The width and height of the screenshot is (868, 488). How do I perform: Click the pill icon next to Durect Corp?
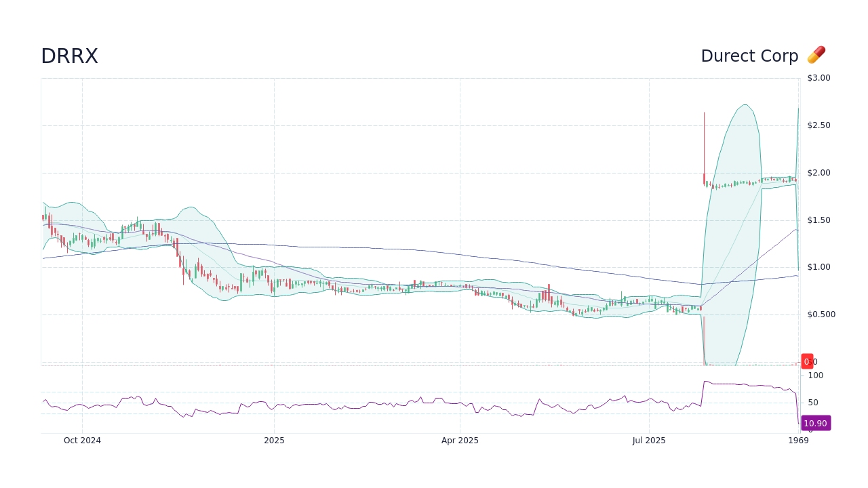point(816,55)
